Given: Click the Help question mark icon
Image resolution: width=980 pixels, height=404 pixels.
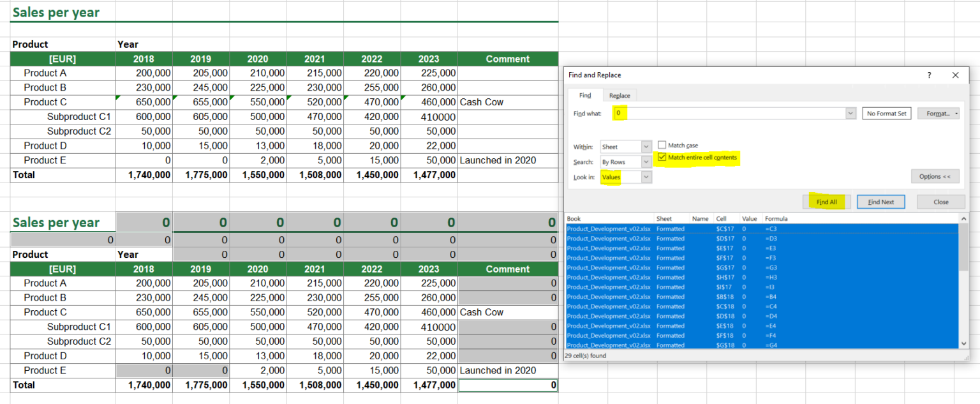Looking at the screenshot, I should [x=930, y=75].
